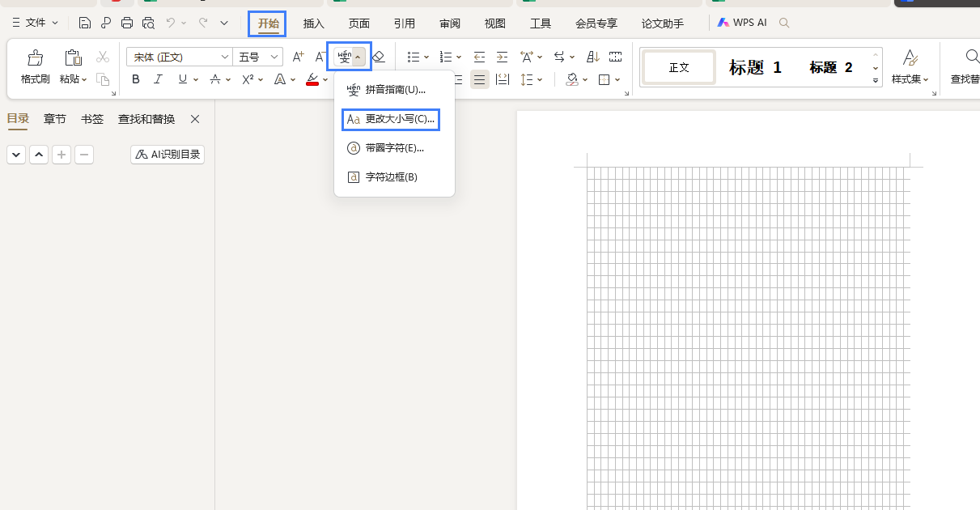980x510 pixels.
Task: Select 带圈字符(E)... menu item
Action: 394,148
